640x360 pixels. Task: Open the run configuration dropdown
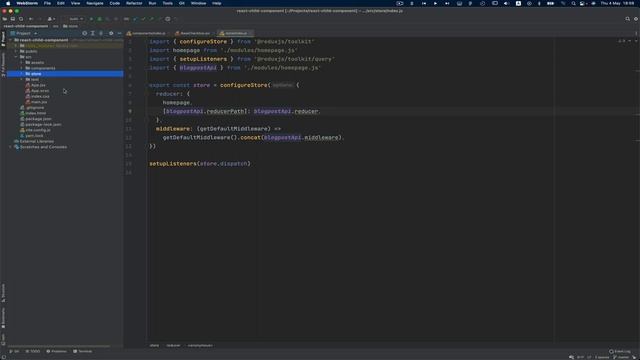(x=76, y=19)
